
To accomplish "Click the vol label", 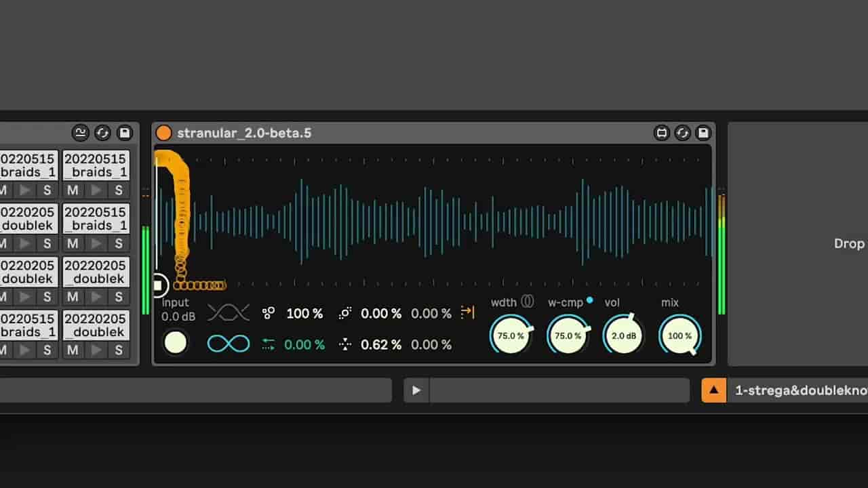I will (612, 303).
